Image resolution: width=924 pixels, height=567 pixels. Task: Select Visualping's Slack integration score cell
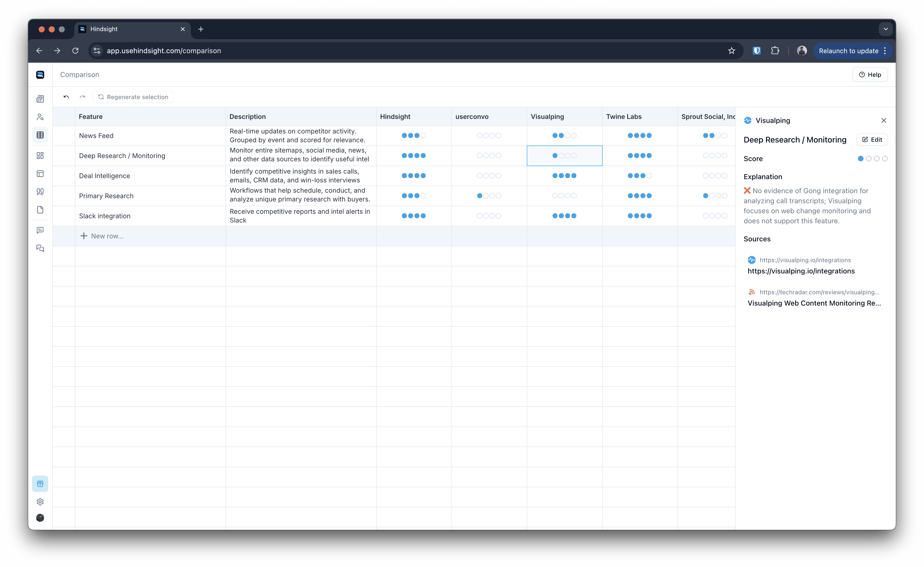click(564, 216)
